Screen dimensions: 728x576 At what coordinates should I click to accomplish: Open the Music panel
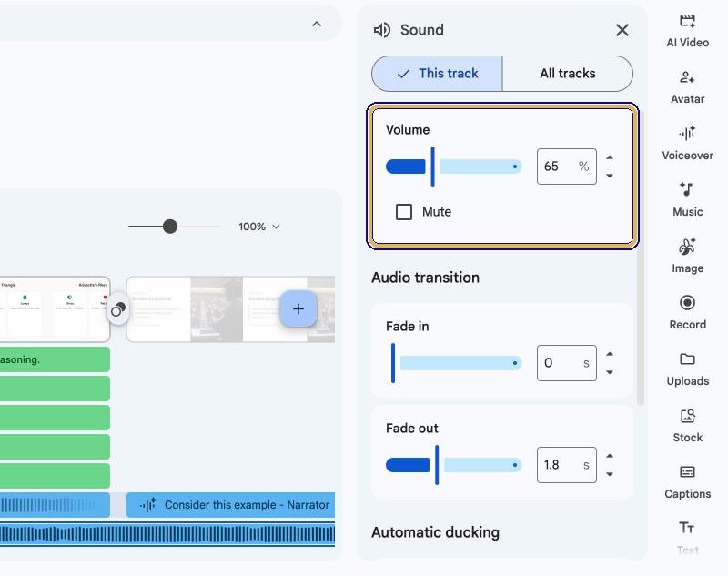(x=687, y=200)
